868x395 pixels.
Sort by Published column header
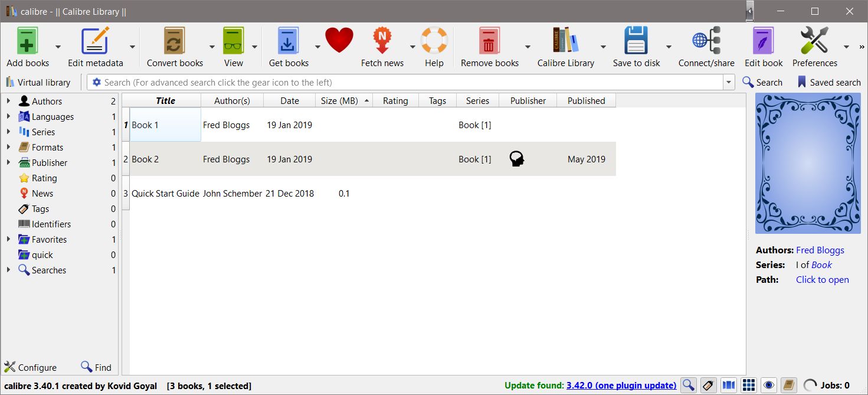click(586, 100)
